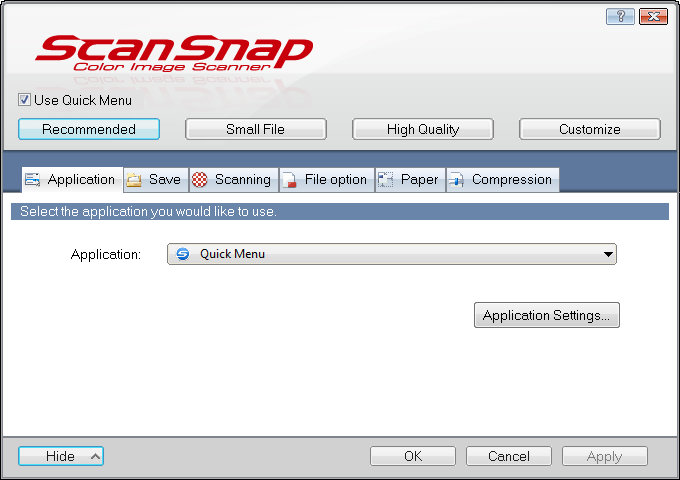680x480 pixels.
Task: Select the Paper tab
Action: [x=410, y=180]
